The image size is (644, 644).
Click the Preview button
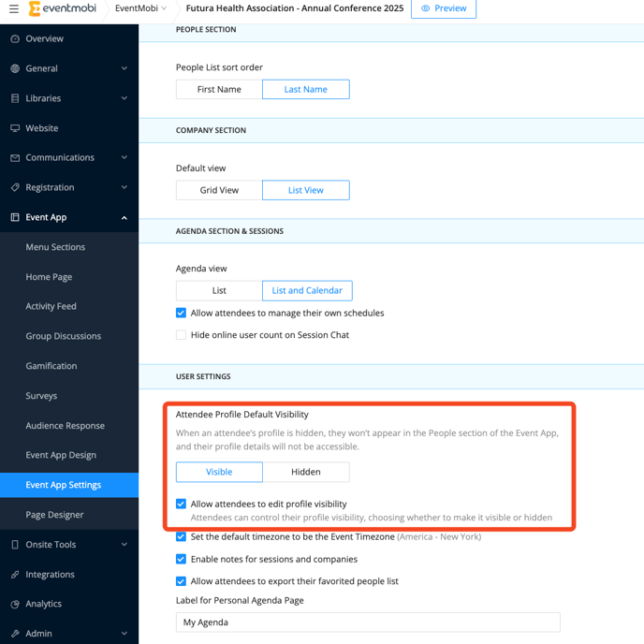[444, 8]
